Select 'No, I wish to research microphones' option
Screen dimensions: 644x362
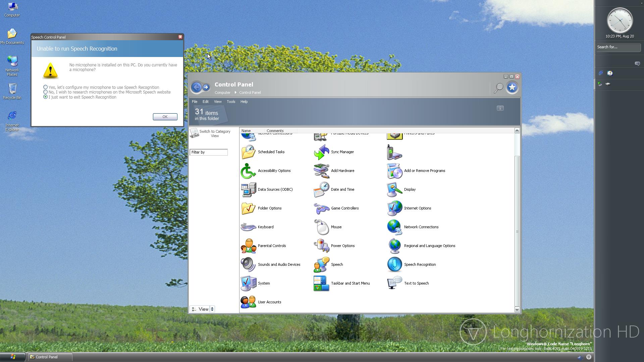click(45, 92)
